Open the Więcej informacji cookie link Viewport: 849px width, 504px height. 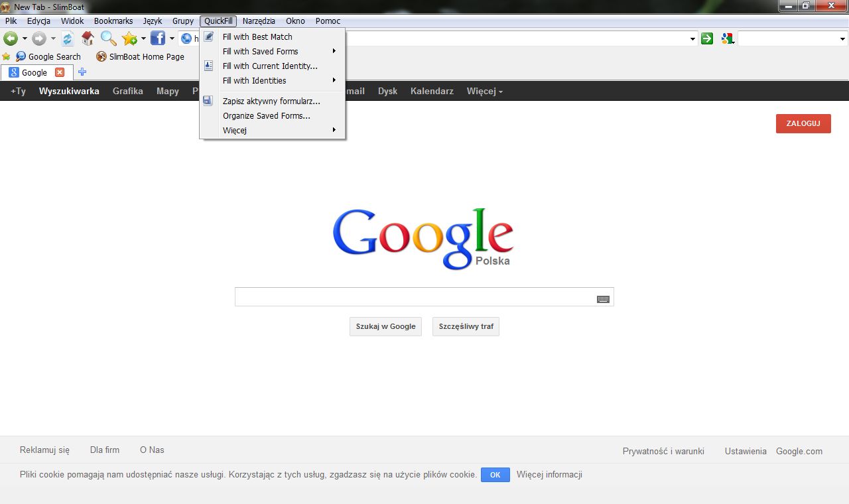pos(549,474)
